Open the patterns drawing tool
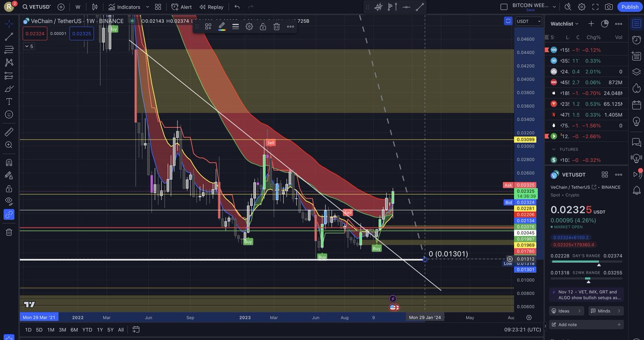Screen dimensions: 644x340 [9, 62]
